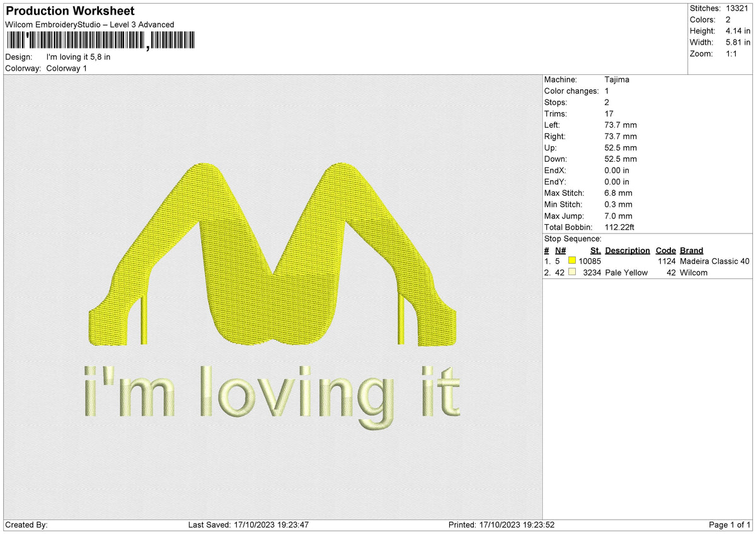Click the design name 'I'm loving it 5,8 in'
The height and width of the screenshot is (534, 756).
tap(79, 57)
